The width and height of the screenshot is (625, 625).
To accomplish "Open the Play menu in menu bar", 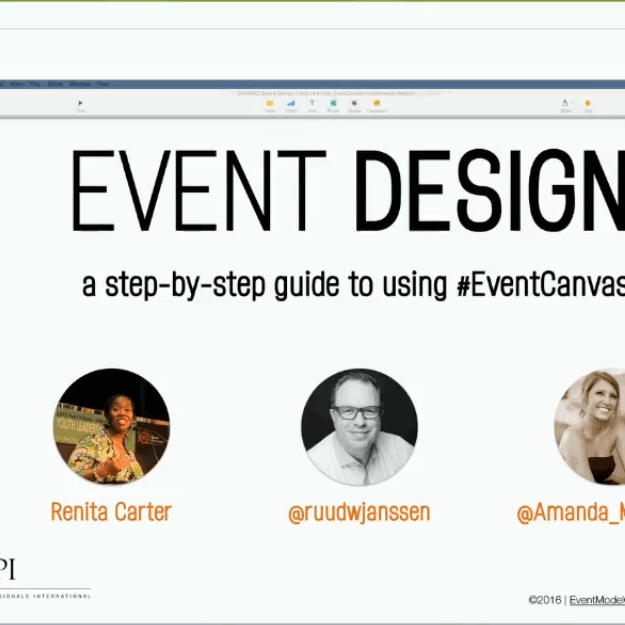I will 35,84.
